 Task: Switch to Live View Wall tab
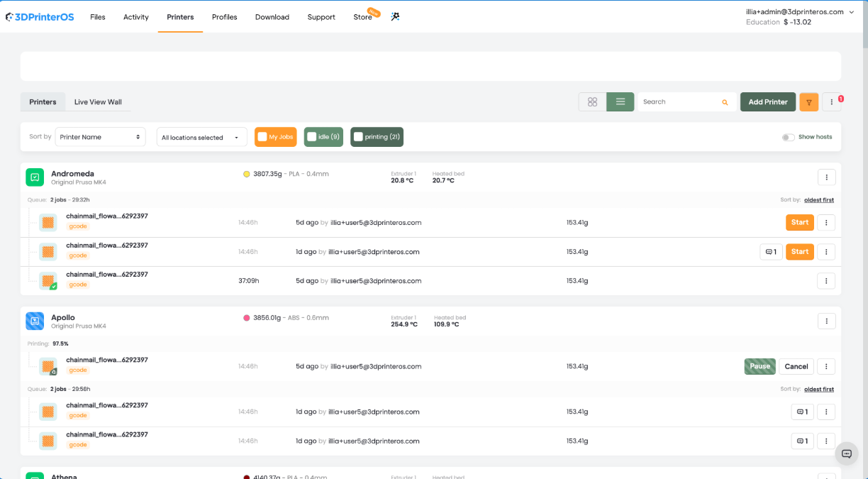click(x=98, y=102)
